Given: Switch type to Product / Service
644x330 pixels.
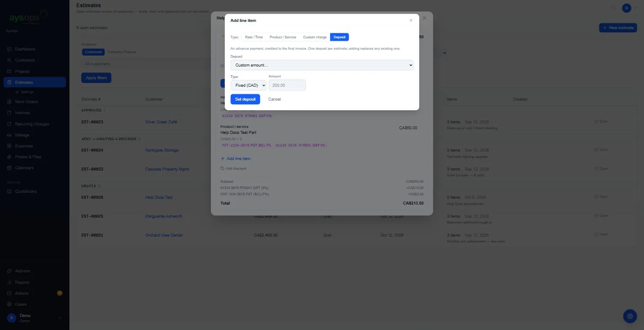Looking at the screenshot, I should tap(283, 37).
